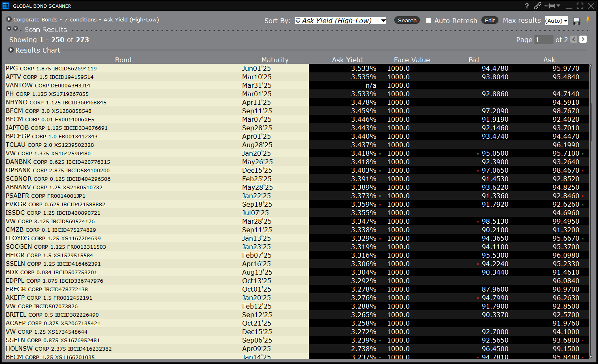
Task: Select the VANTOW CORP DE000A3H3J14 bond row
Action: coord(297,85)
